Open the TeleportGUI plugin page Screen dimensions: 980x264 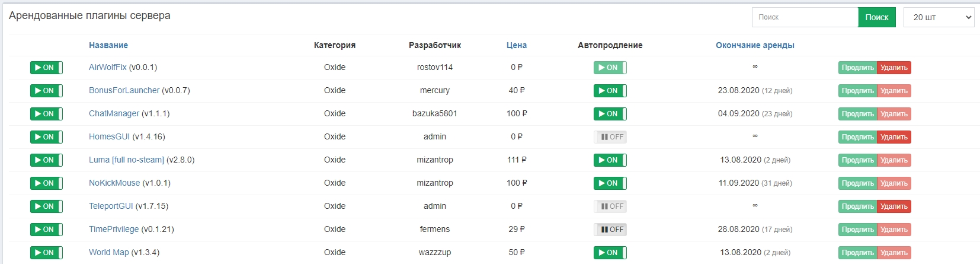coord(111,206)
